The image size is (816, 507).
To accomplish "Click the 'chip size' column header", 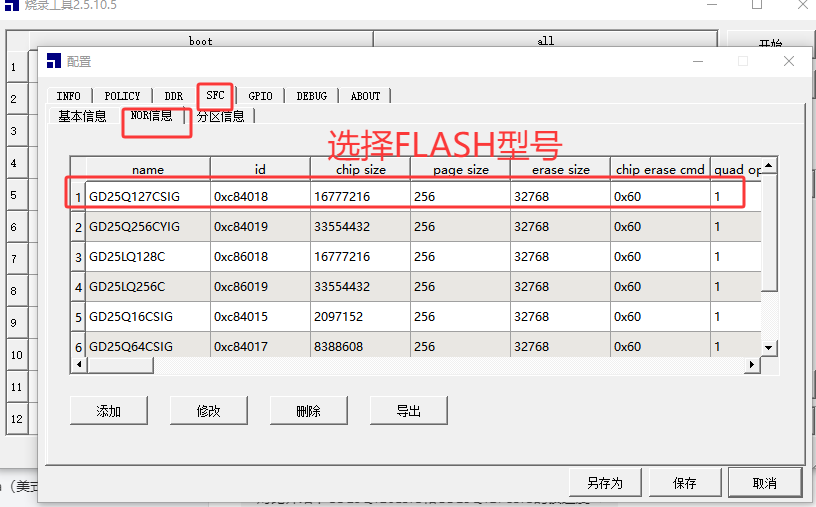I will pos(361,170).
